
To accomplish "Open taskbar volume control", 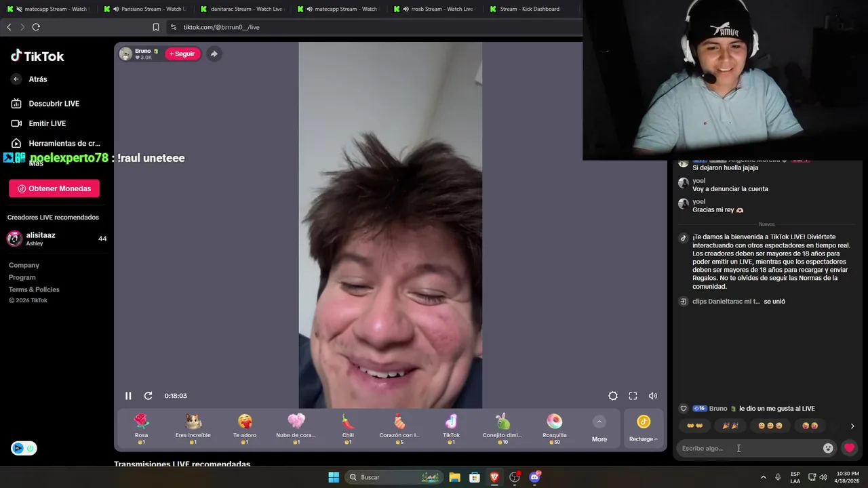I will tap(823, 477).
